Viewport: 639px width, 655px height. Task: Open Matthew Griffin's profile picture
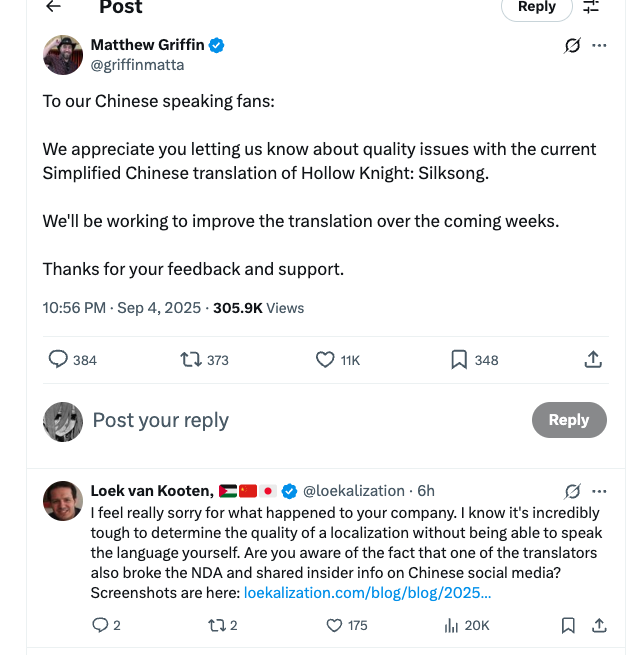pos(63,55)
